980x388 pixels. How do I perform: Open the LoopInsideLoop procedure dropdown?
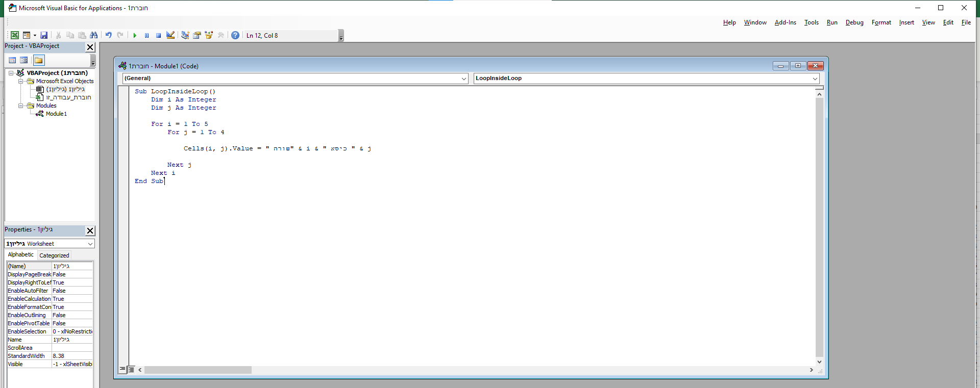(x=646, y=79)
